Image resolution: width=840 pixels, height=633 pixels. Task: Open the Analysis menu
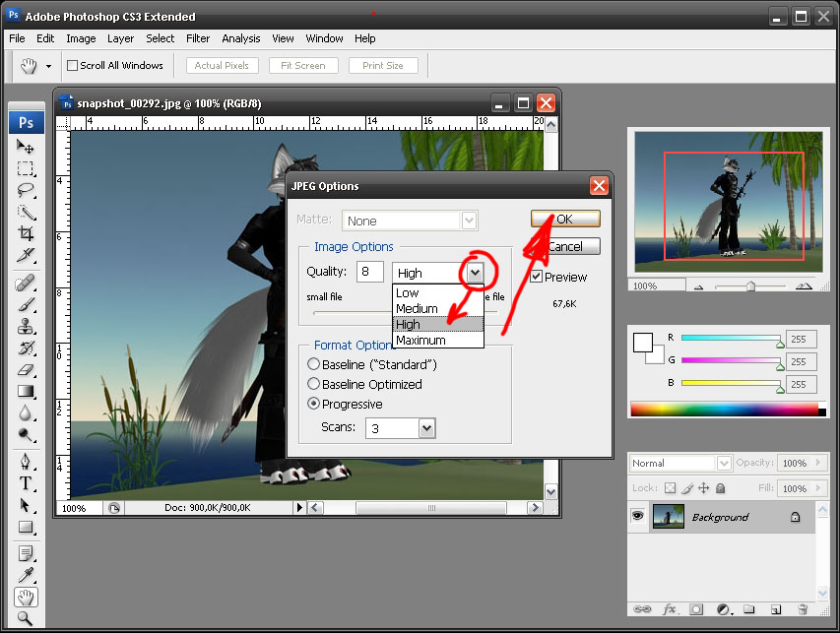[241, 38]
